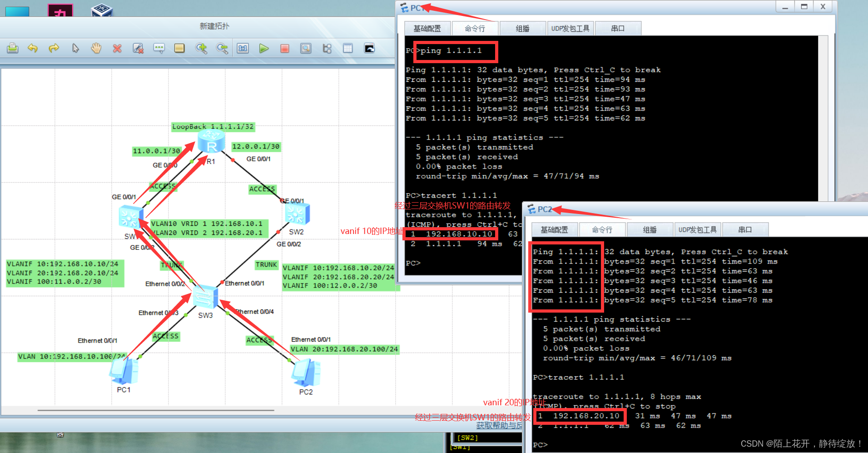
Task: Click tracert 1.1.1.1 line in PC2 terminal
Action: 586,377
